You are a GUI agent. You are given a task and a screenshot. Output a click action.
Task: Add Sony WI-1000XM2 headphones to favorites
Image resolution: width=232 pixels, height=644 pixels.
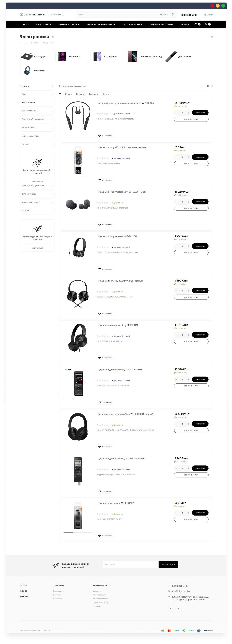[x=105, y=136]
